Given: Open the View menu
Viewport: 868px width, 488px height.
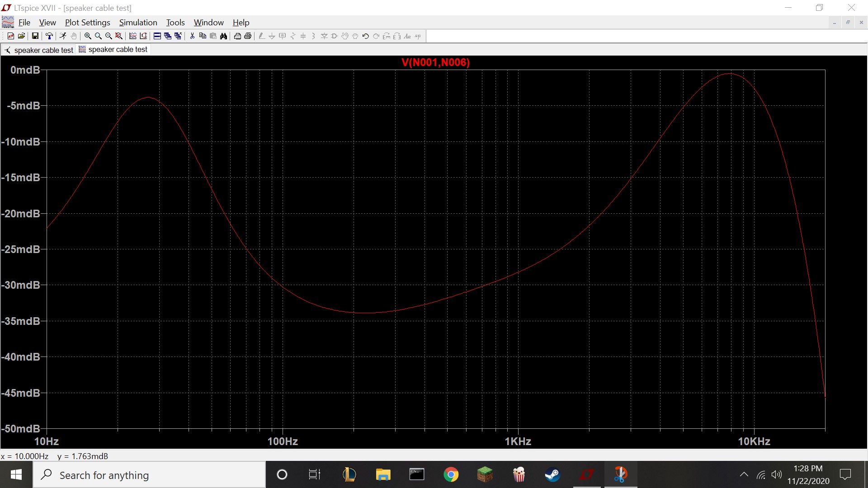Looking at the screenshot, I should pyautogui.click(x=47, y=23).
